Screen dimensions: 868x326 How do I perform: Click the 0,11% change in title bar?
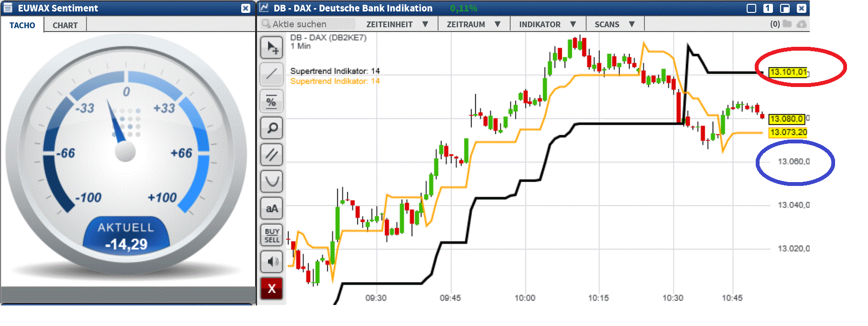[463, 8]
